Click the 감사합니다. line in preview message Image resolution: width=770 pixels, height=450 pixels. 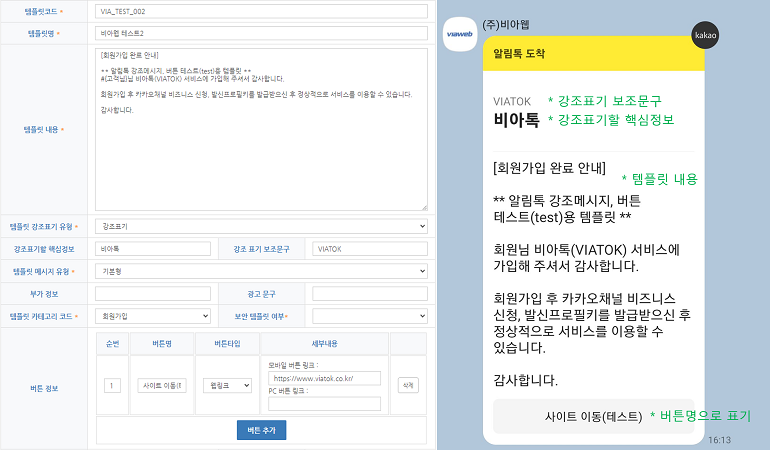(525, 380)
